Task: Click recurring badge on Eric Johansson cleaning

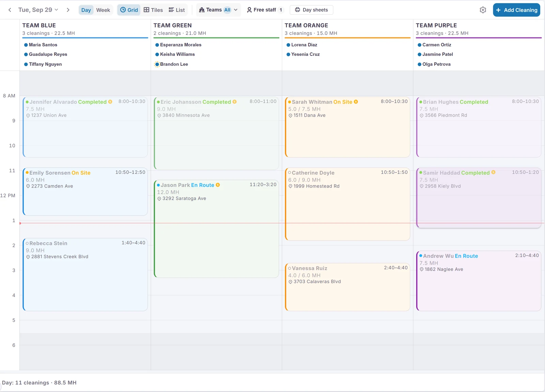Action: pos(234,102)
